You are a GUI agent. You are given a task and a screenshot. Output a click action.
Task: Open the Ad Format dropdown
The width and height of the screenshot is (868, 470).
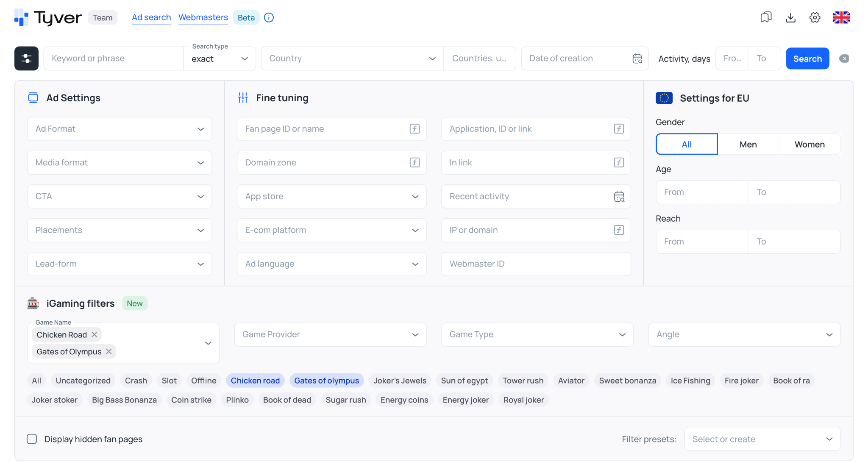click(x=120, y=129)
